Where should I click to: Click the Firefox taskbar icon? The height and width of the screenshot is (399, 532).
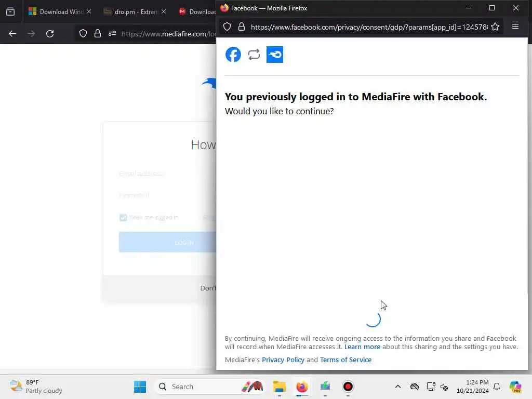tap(302, 387)
